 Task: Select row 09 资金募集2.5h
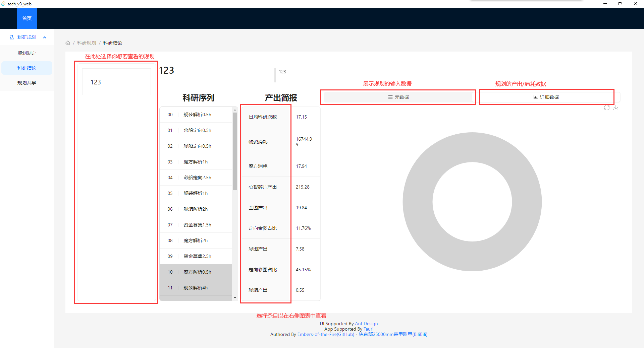point(196,256)
